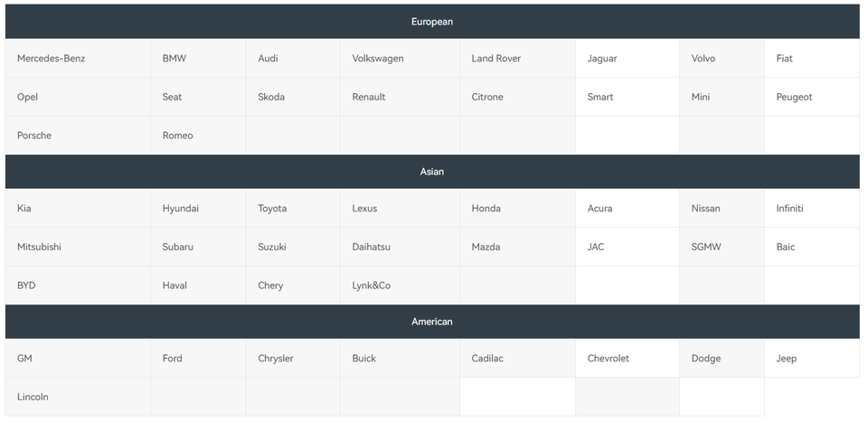Screen dimensions: 868x431
Task: Pick the Chrysler brand
Action: (x=276, y=359)
